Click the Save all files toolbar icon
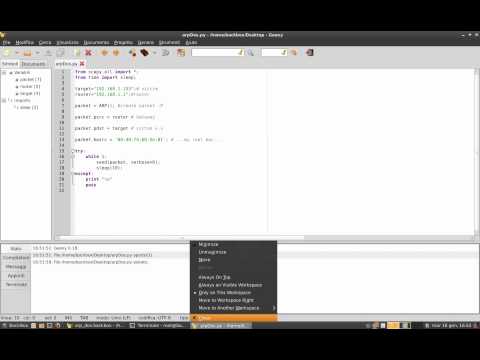The height and width of the screenshot is (360, 480). pos(60,53)
